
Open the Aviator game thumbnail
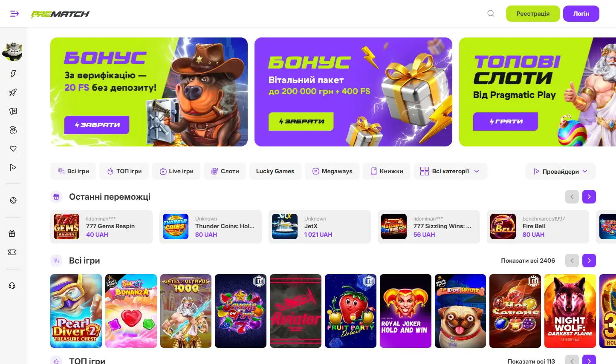tap(296, 311)
